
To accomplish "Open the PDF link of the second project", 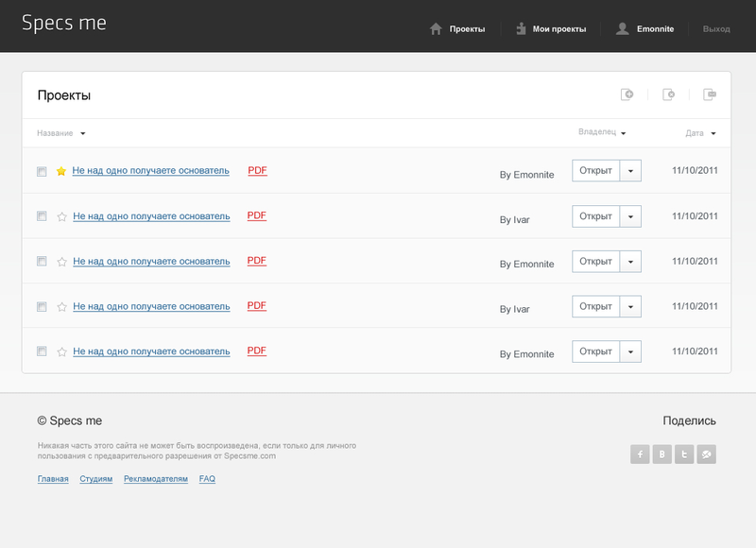I will tap(257, 215).
